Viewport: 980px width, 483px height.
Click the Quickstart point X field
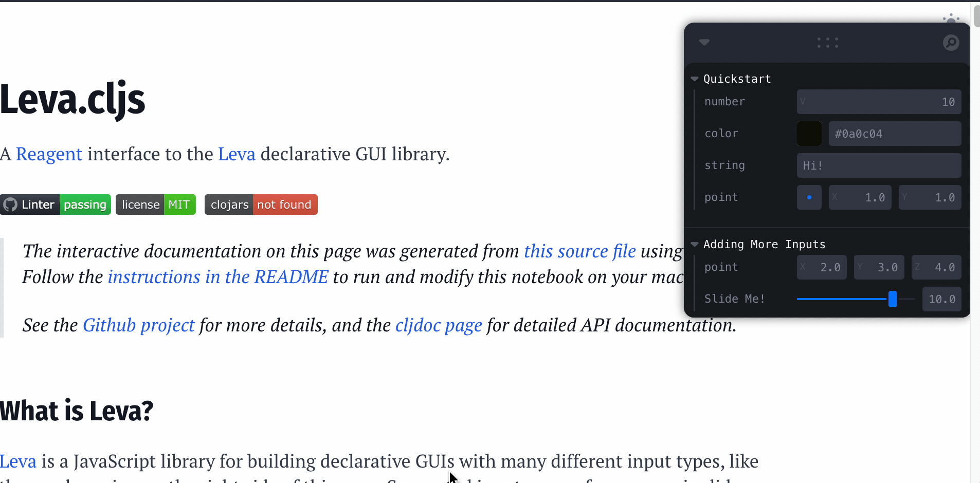[860, 197]
